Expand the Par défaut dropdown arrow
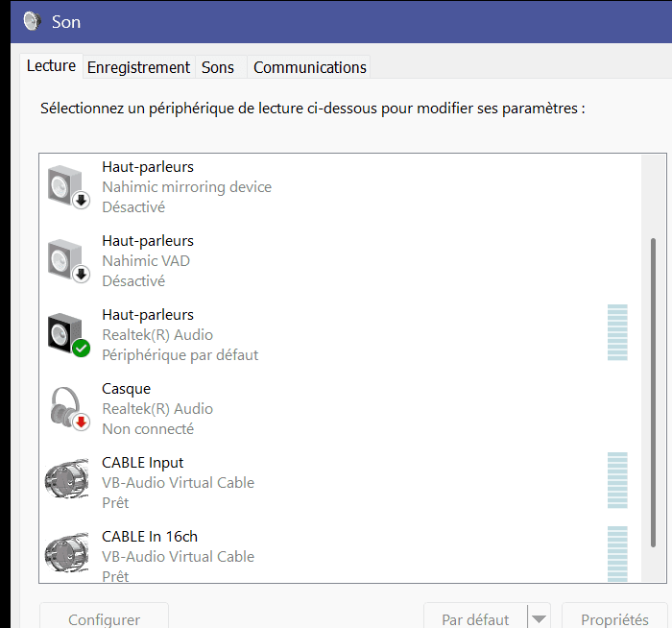Image resolution: width=672 pixels, height=628 pixels. click(539, 619)
